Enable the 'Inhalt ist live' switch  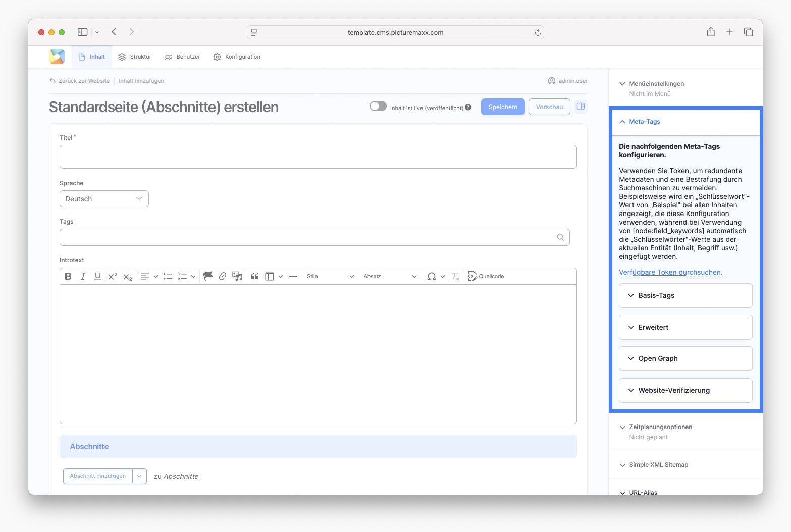378,107
